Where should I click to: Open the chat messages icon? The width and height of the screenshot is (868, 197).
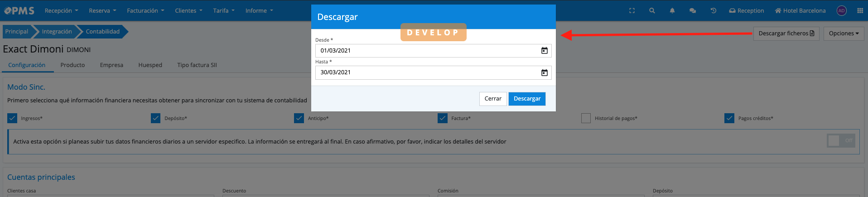coord(693,11)
